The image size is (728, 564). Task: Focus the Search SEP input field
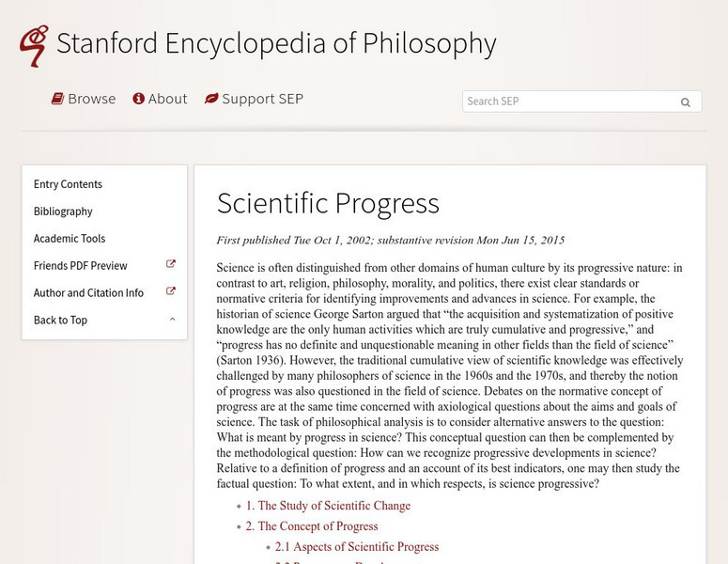[x=566, y=102]
